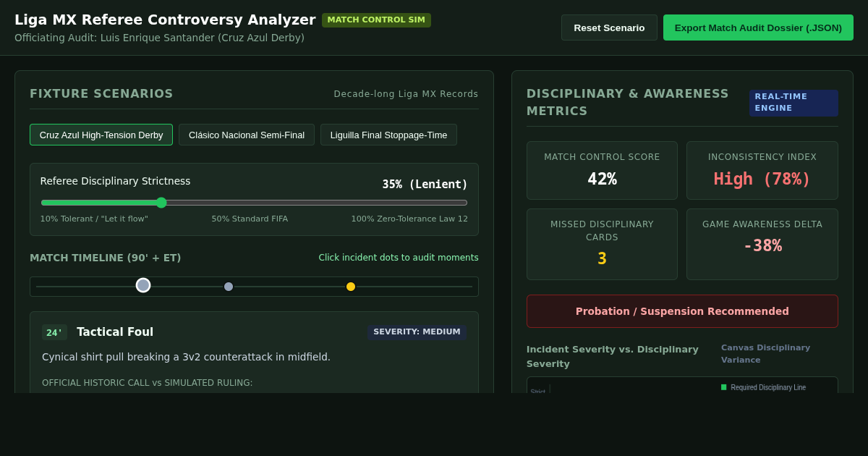Click the 100% Zero-Tolerance Law 12 label

tap(409, 219)
